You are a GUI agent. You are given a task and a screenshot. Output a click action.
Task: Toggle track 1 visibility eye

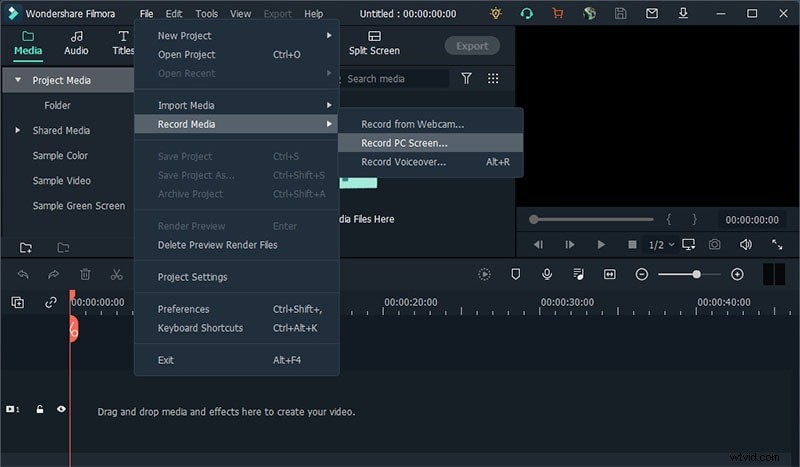click(61, 409)
